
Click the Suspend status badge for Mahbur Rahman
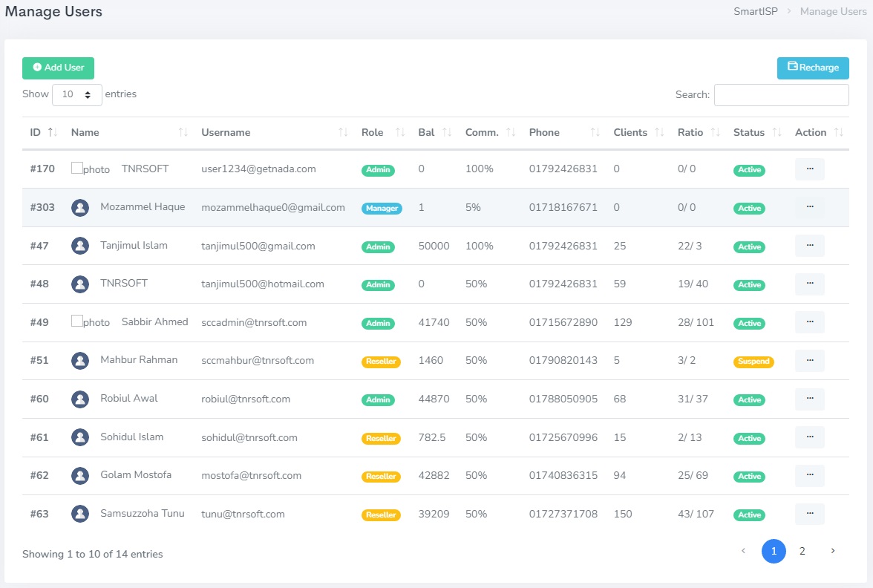click(753, 362)
